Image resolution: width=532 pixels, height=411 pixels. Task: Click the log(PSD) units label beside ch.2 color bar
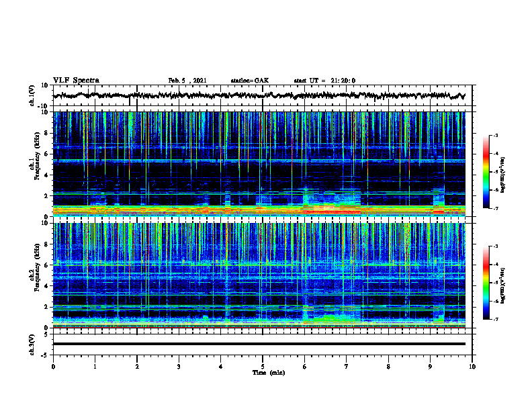click(503, 285)
